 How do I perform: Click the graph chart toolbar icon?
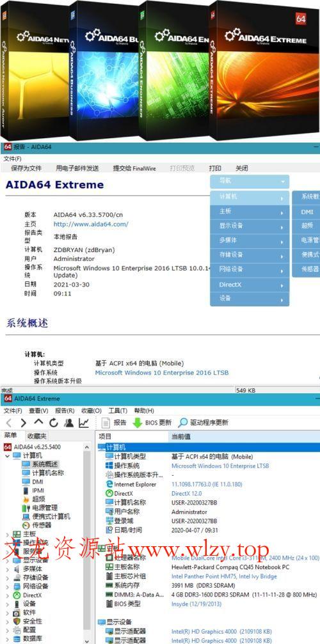(84, 423)
